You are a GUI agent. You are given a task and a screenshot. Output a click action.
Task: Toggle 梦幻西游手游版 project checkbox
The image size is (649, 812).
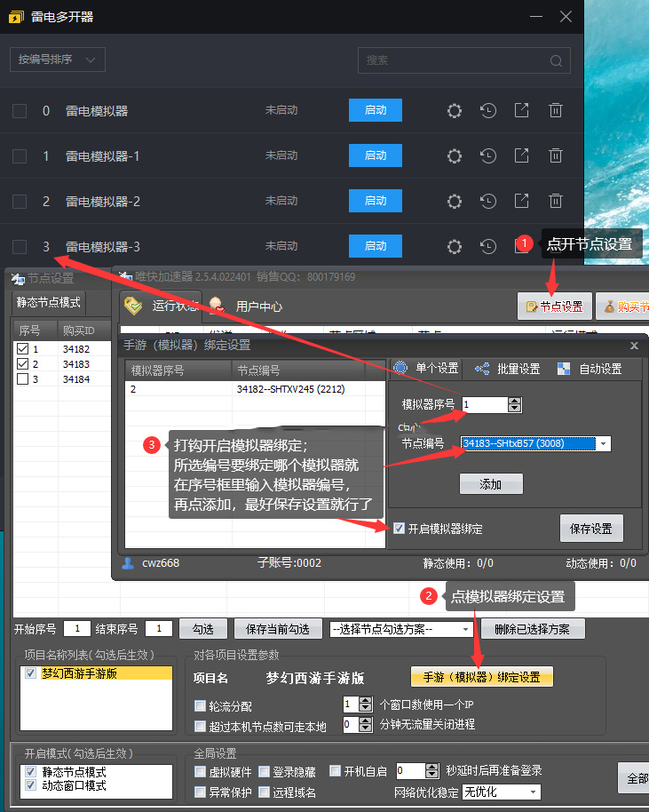[30, 673]
